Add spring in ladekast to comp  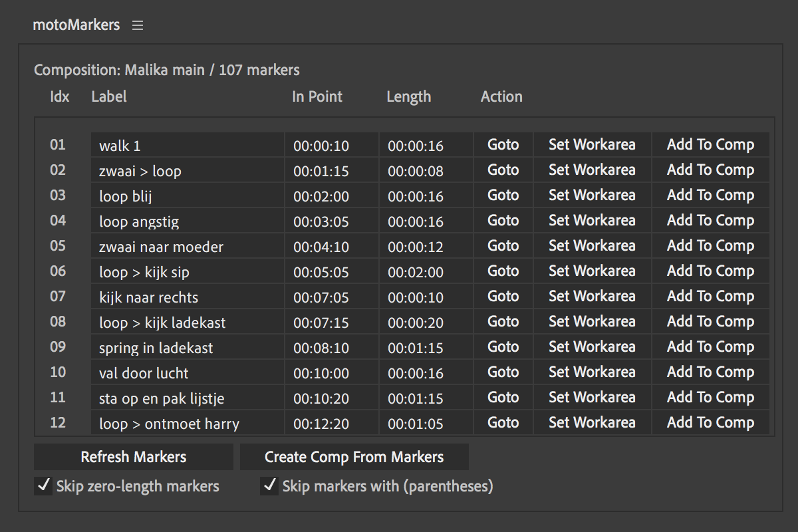coord(710,347)
